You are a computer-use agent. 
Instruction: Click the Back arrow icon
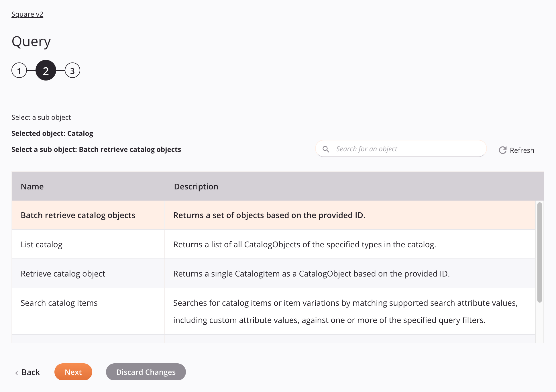pyautogui.click(x=15, y=373)
